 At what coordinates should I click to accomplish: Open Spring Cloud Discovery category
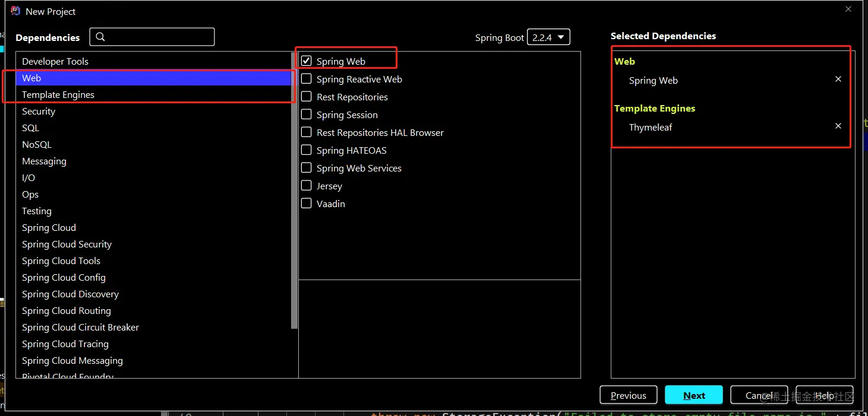[153, 294]
